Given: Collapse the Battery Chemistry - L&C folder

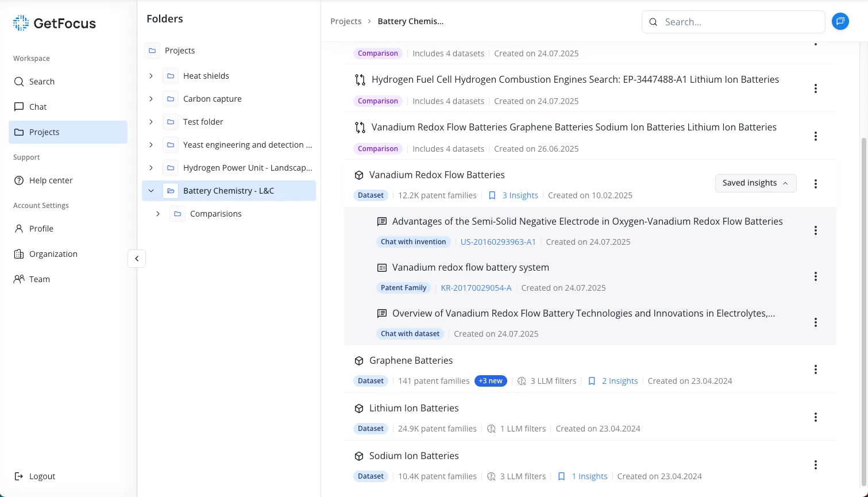Looking at the screenshot, I should click(x=151, y=191).
